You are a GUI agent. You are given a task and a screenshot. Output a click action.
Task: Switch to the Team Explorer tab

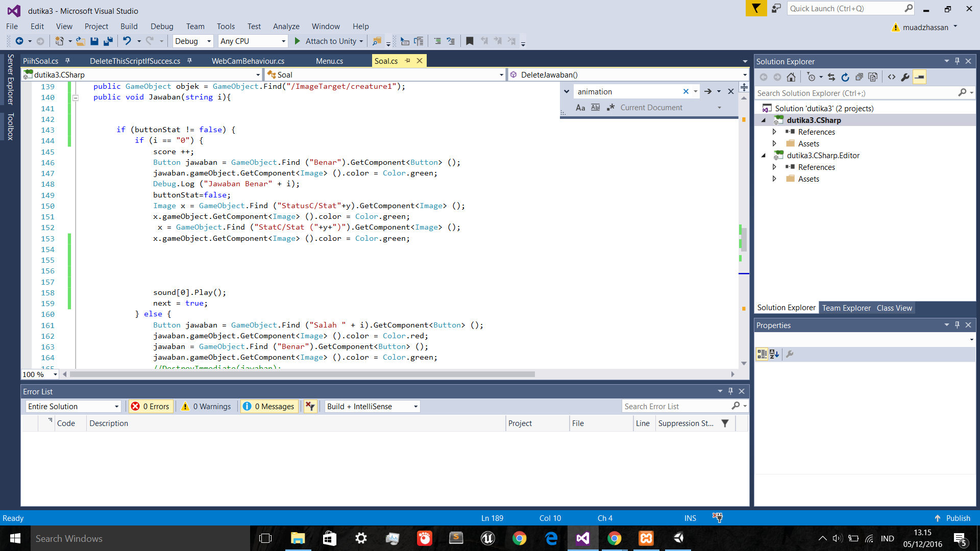click(x=846, y=308)
